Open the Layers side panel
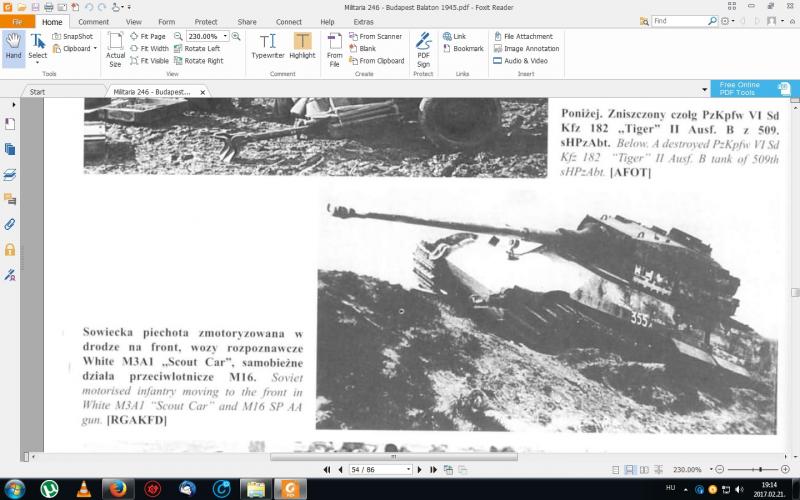This screenshot has width=800, height=500. 10,174
